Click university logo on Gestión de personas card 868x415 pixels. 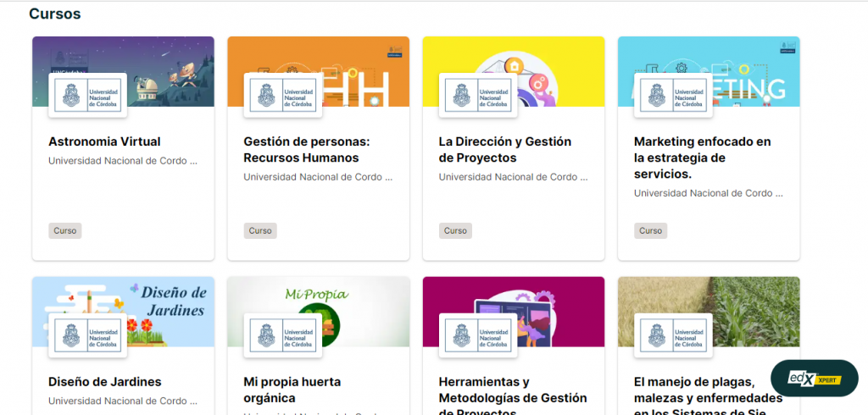pos(283,95)
